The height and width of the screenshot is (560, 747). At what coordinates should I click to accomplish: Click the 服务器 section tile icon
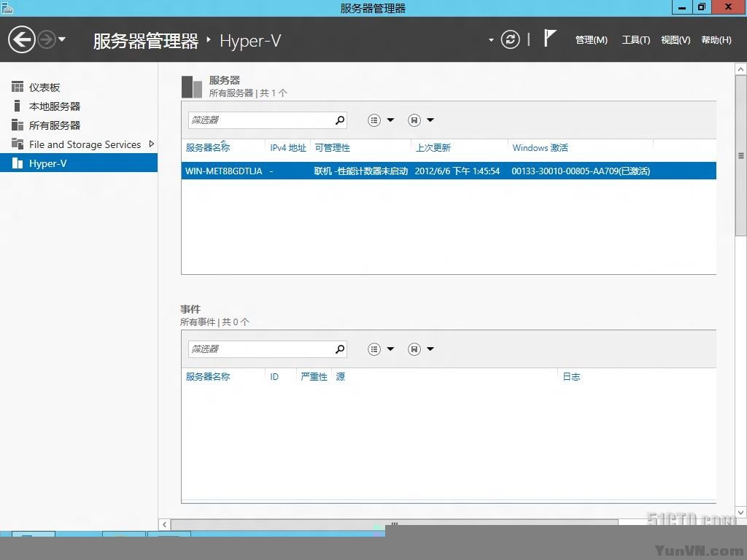192,87
